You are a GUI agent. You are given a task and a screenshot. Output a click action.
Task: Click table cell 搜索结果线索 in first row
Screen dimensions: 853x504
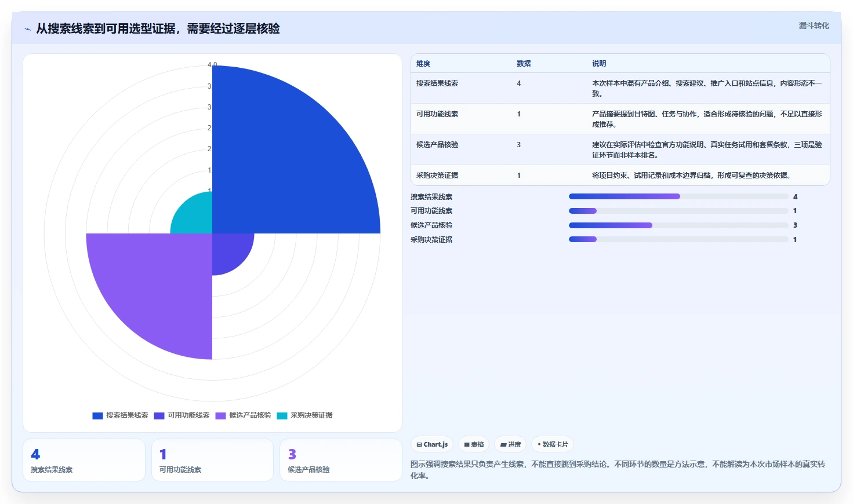437,83
